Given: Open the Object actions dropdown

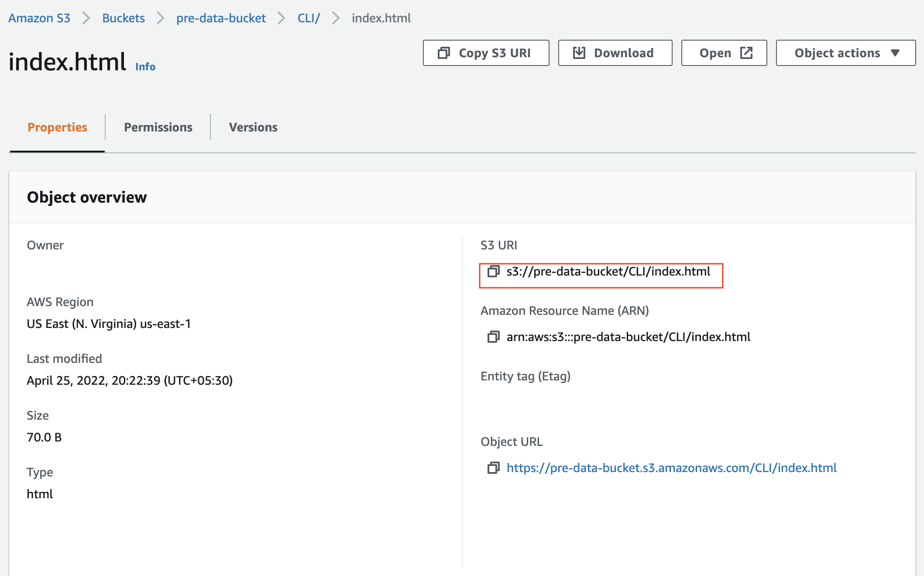Looking at the screenshot, I should [x=845, y=53].
